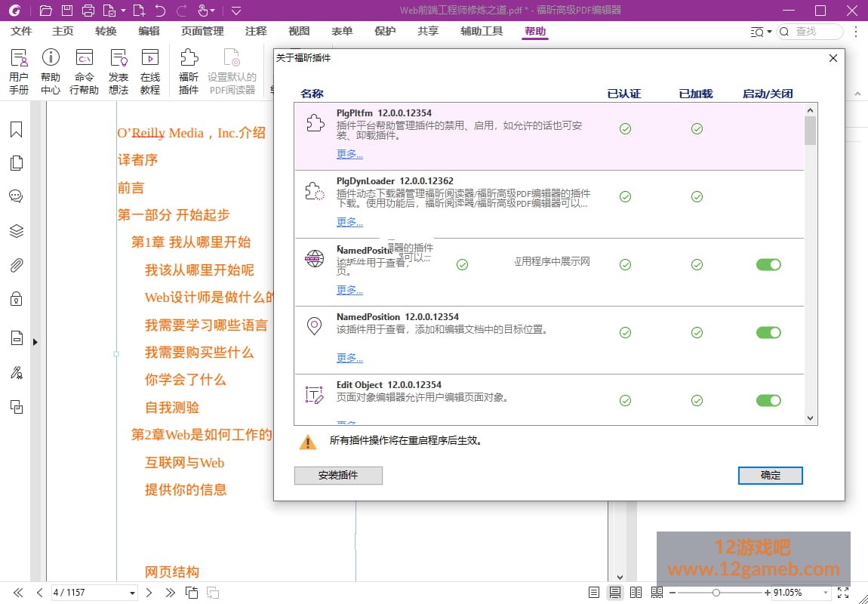Open the Bookmarks panel in sidebar

point(16,129)
